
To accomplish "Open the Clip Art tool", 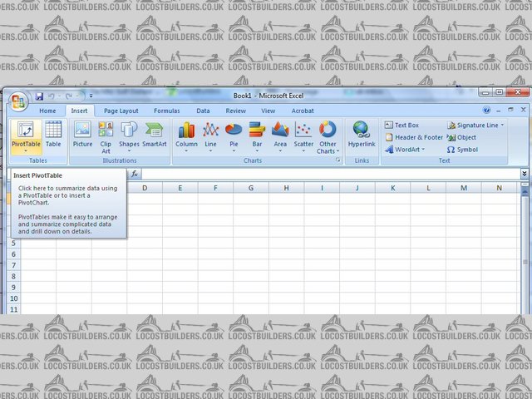I will click(106, 136).
